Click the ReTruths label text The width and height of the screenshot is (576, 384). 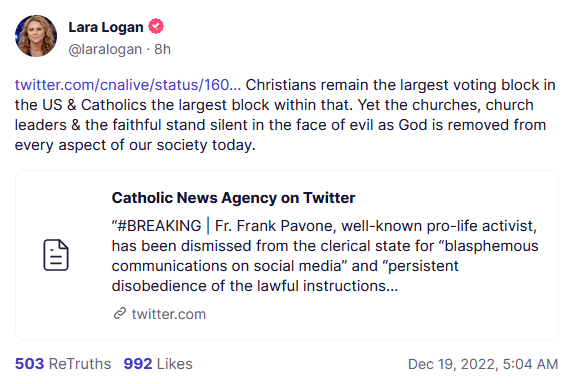pyautogui.click(x=80, y=364)
